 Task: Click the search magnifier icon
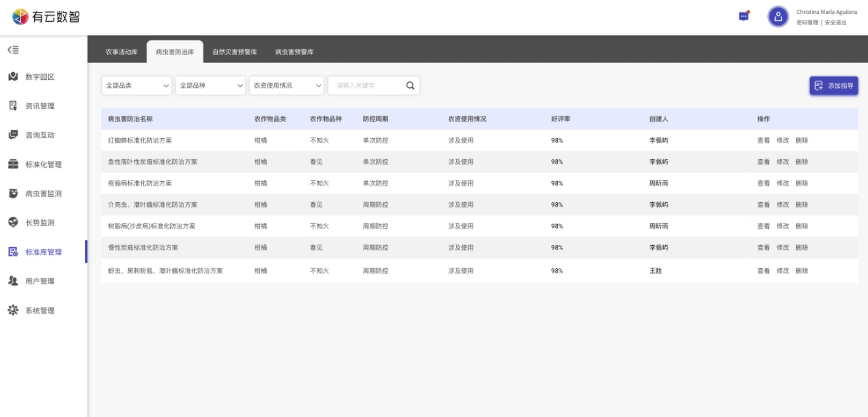[x=410, y=85]
